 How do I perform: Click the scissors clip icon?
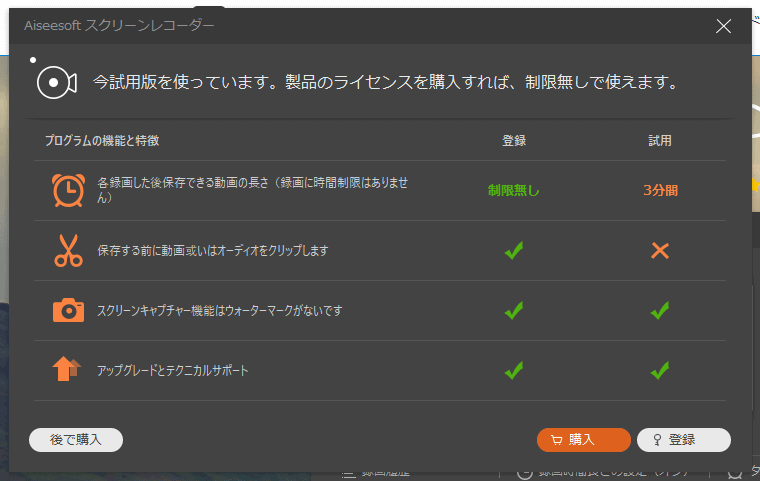click(x=68, y=250)
